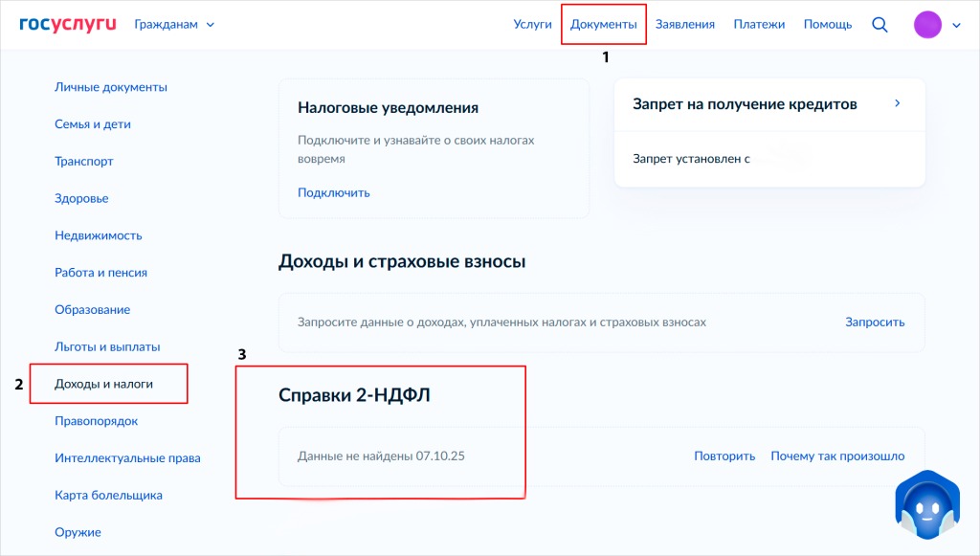980x556 pixels.
Task: Click Запросить for income data
Action: 874,322
